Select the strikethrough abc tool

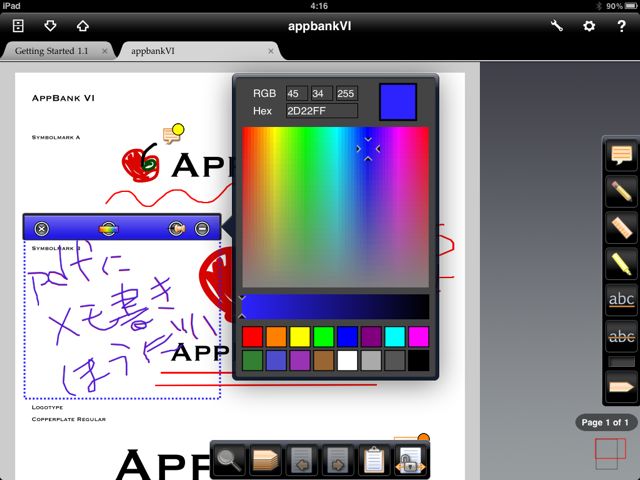621,336
